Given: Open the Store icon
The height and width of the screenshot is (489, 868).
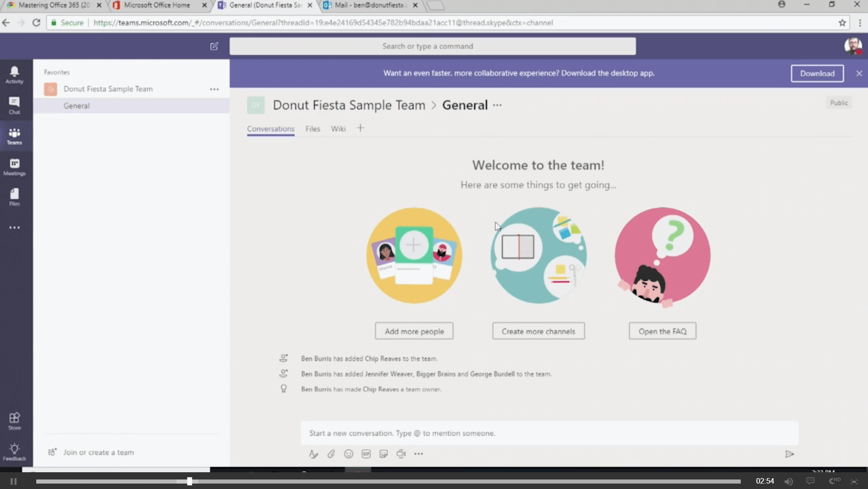Looking at the screenshot, I should (14, 421).
